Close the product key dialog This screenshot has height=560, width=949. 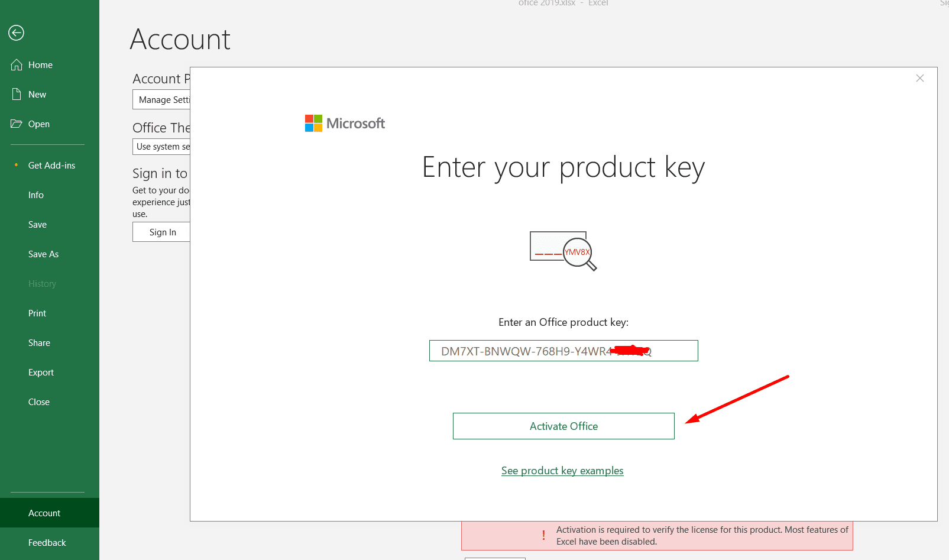(919, 78)
